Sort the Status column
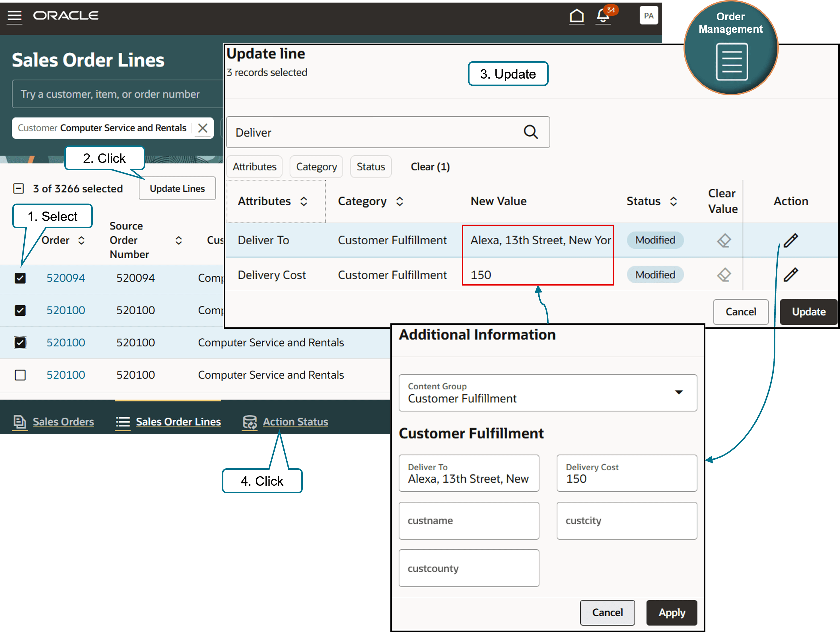 [673, 201]
